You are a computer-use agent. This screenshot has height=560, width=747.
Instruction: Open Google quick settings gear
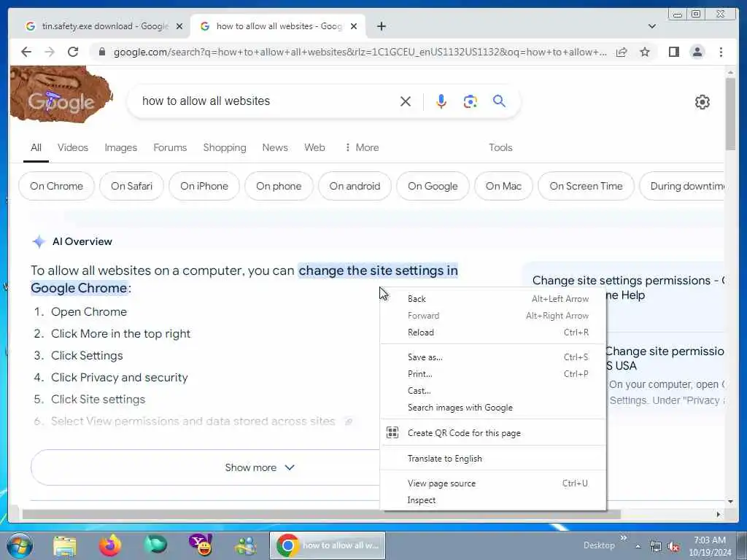703,102
